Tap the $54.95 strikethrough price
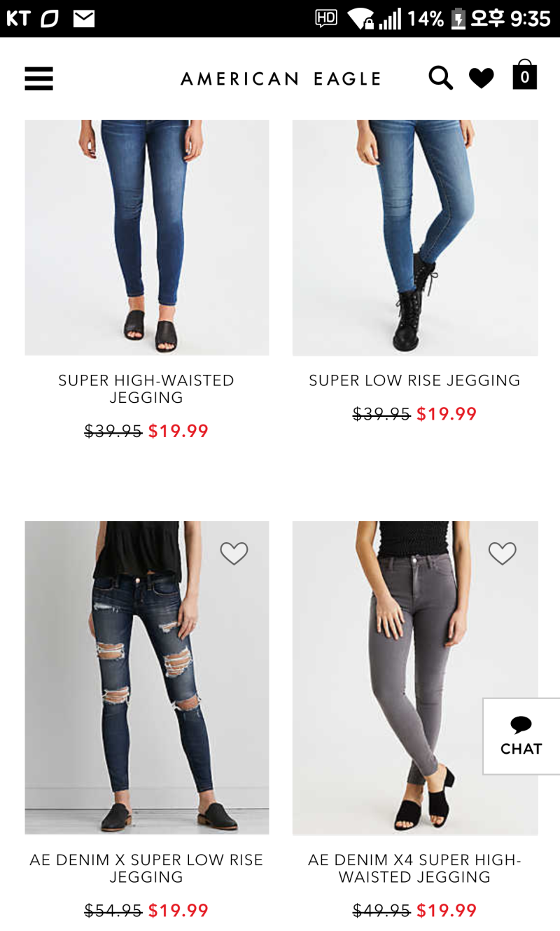The height and width of the screenshot is (931, 560). click(x=113, y=911)
